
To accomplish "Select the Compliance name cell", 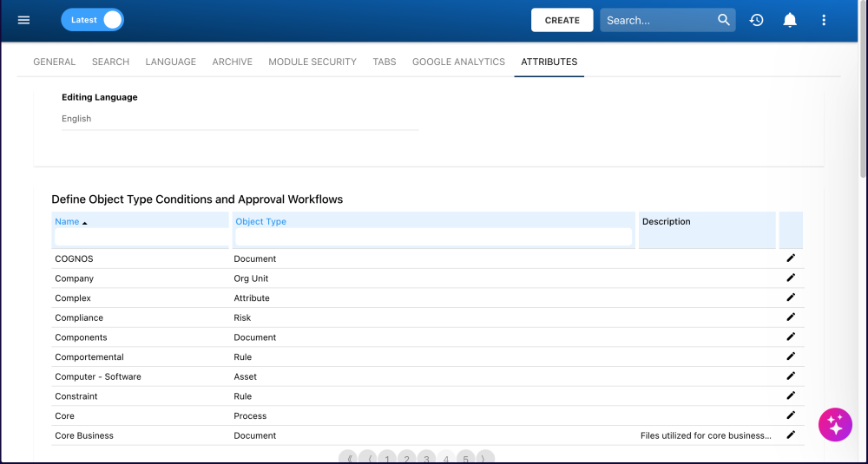I will click(79, 318).
